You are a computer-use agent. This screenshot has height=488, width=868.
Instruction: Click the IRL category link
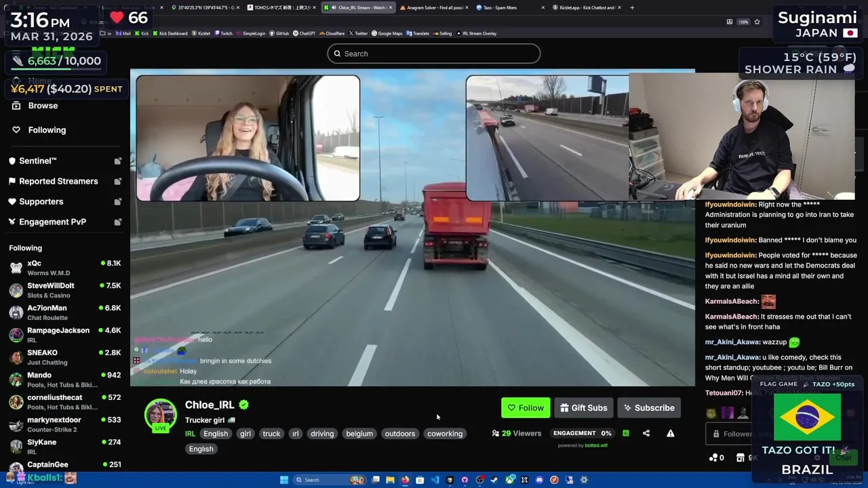tap(190, 434)
